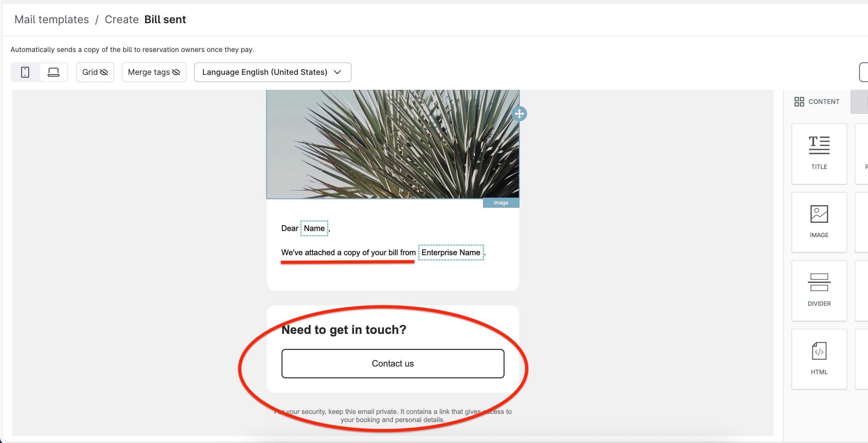Viewport: 868px width, 443px height.
Task: Click the 'We've attached a copy' text
Action: click(348, 253)
